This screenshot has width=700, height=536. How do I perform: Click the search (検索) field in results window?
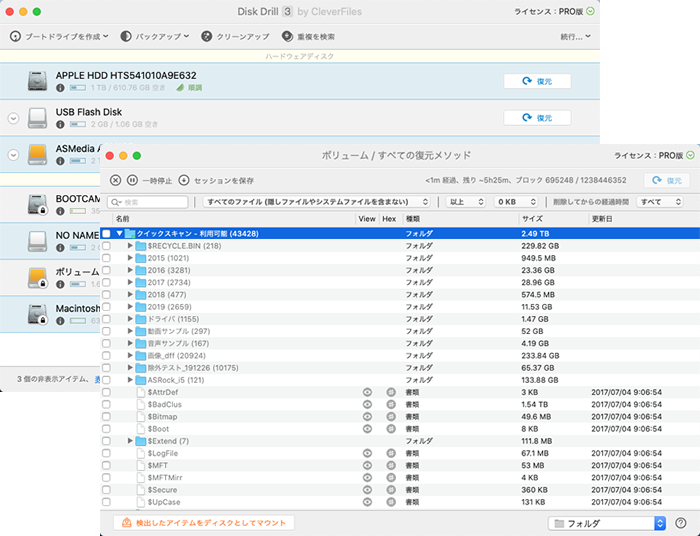point(148,202)
